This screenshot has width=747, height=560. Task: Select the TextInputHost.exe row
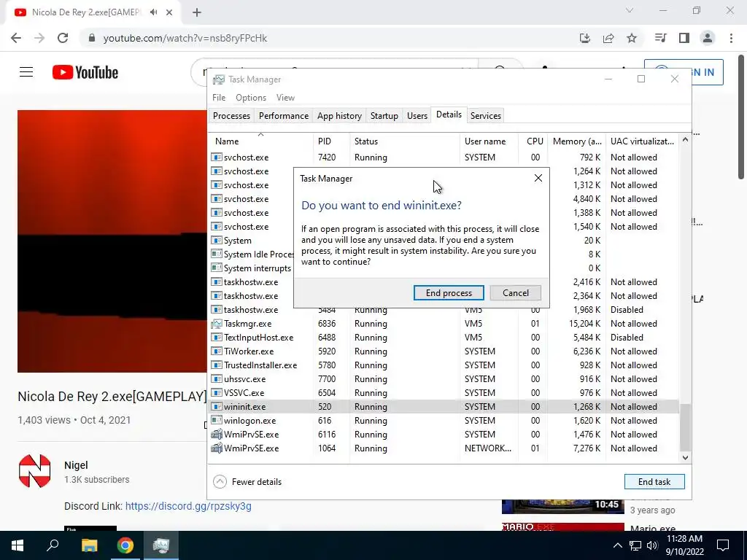click(x=444, y=338)
